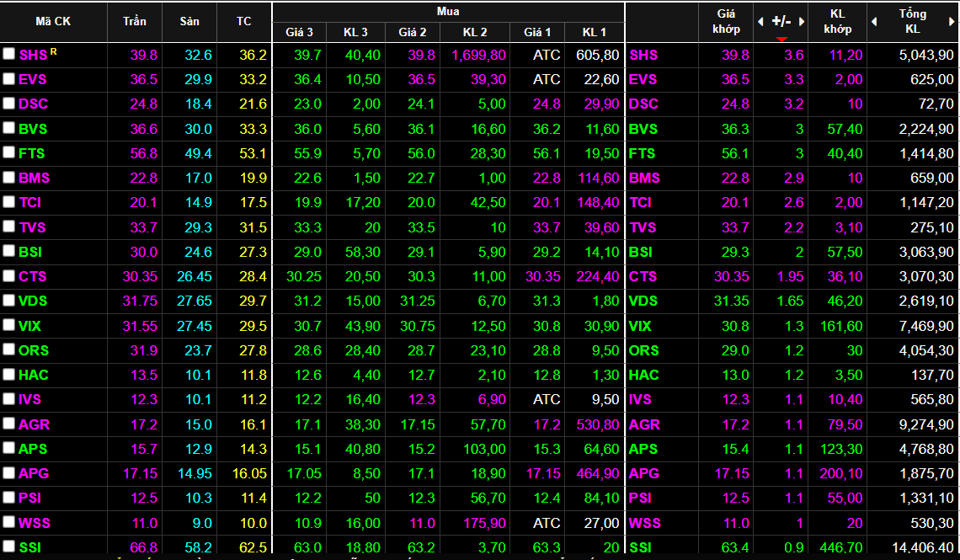960x560 pixels.
Task: Sort by Mã CK column header
Action: coord(53,21)
